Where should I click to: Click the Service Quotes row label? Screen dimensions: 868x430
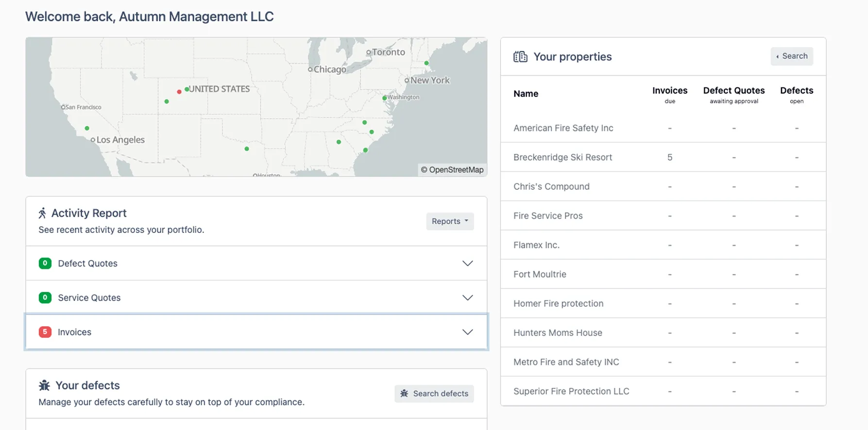89,298
